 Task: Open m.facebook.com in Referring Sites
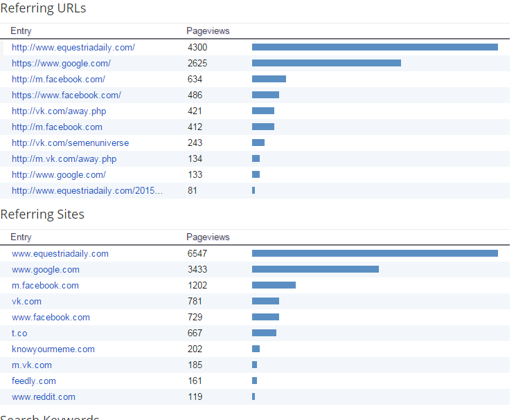click(45, 286)
